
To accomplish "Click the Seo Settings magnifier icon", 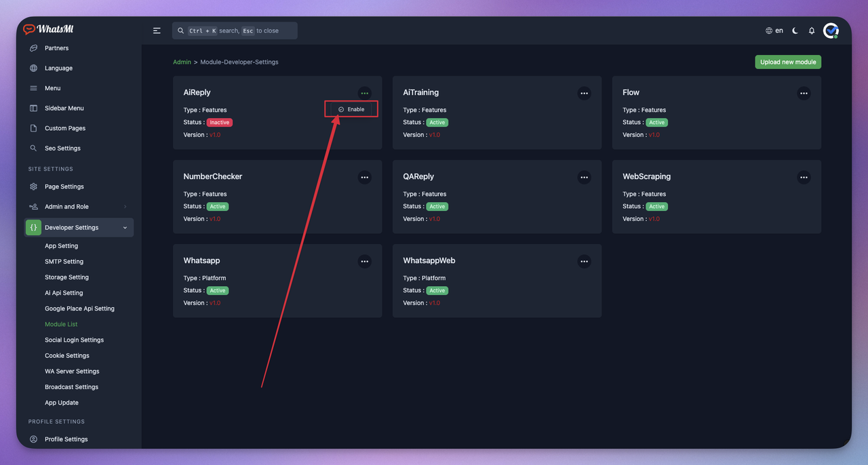I will [33, 148].
